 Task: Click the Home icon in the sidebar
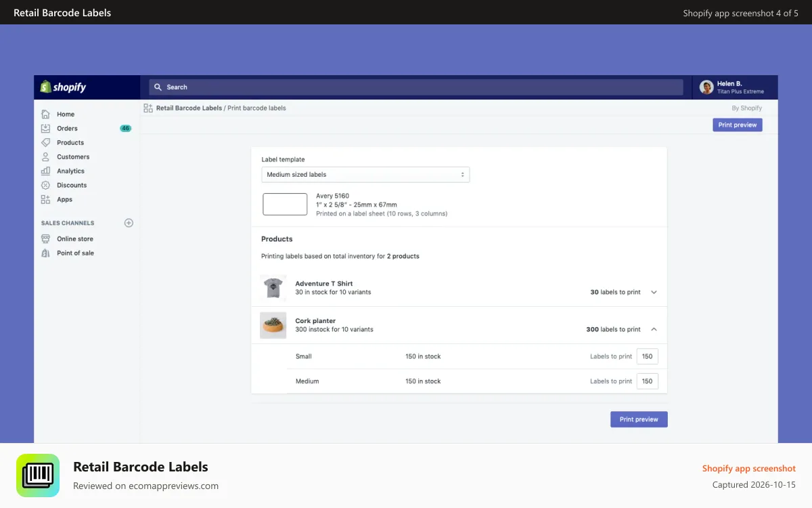45,114
